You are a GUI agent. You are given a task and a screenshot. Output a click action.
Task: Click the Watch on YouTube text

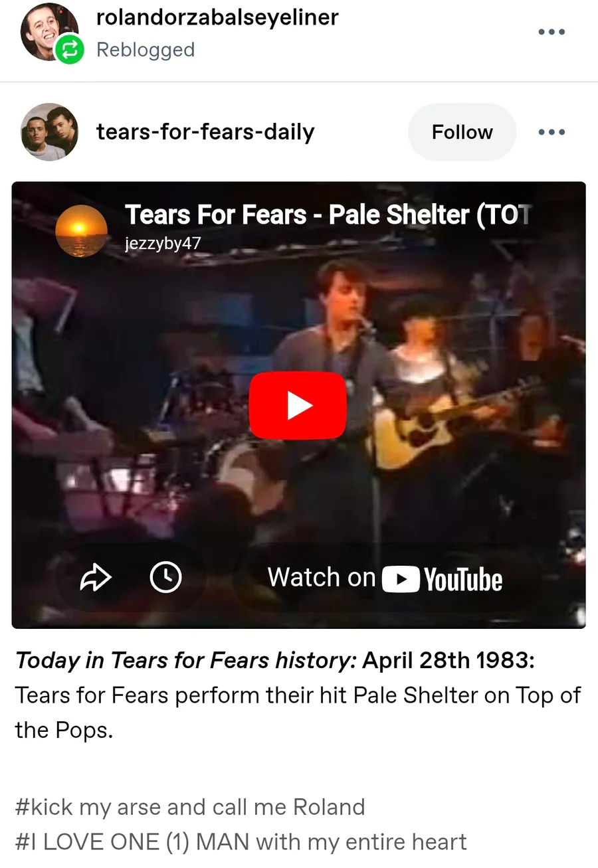click(x=321, y=578)
